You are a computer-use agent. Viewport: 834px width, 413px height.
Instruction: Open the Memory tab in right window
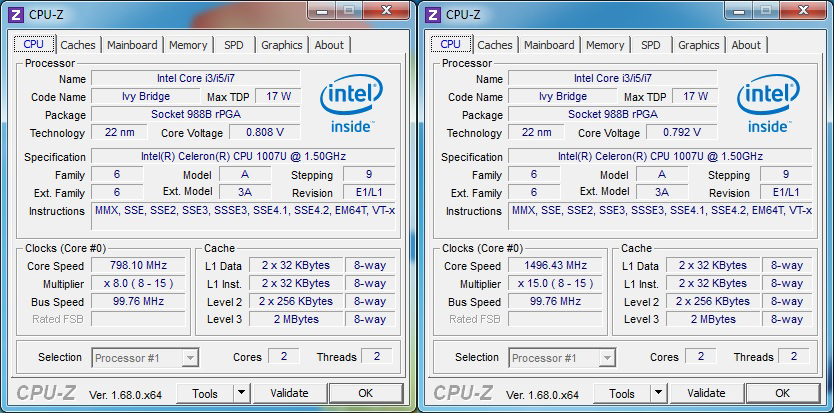[x=605, y=45]
